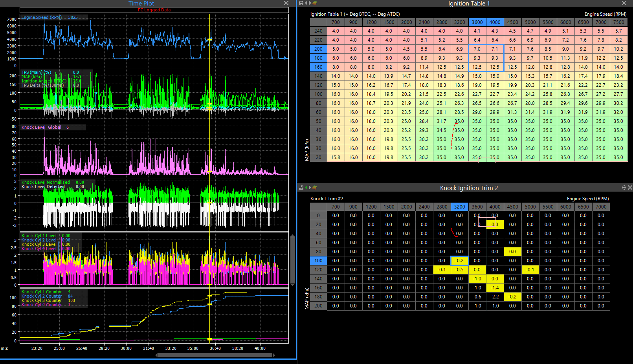Click the Engine Speed (RPM) legend in Time Plot

pyautogui.click(x=42, y=17)
